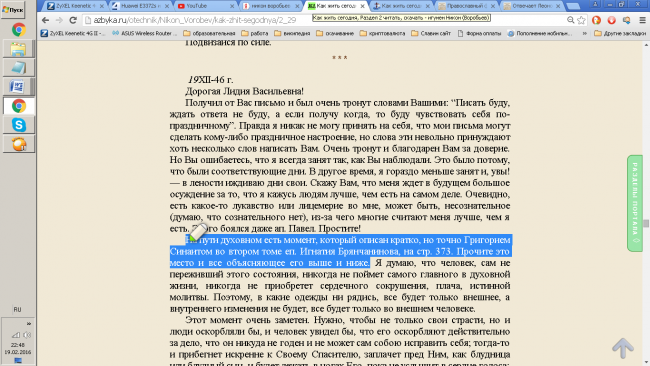650x366 pixels.
Task: Open Skype from the taskbar
Action: click(19, 125)
